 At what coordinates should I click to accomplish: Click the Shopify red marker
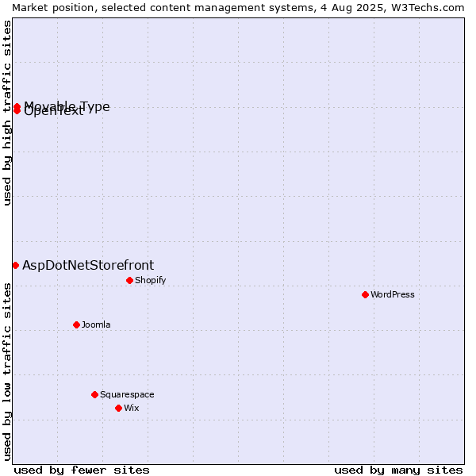click(129, 281)
